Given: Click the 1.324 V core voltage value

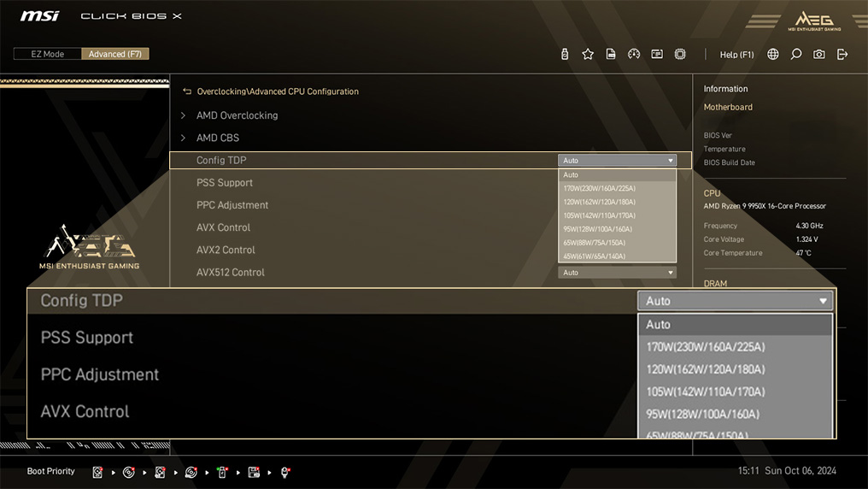Looking at the screenshot, I should point(806,239).
